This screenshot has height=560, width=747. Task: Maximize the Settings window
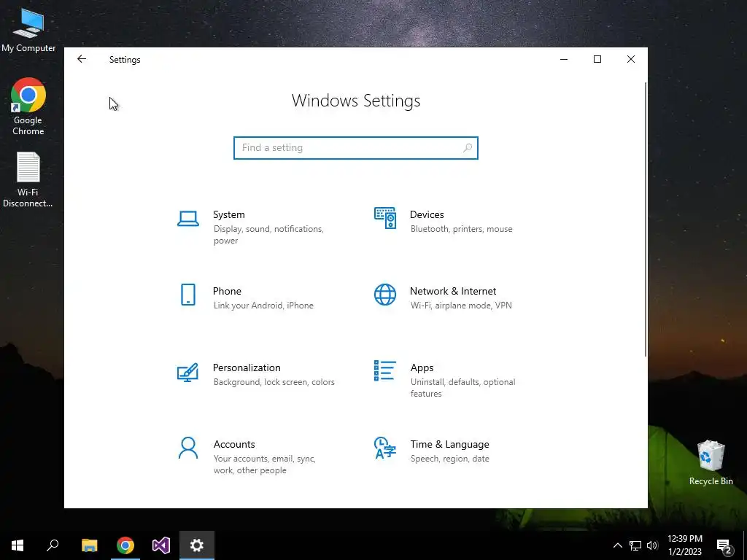point(597,59)
